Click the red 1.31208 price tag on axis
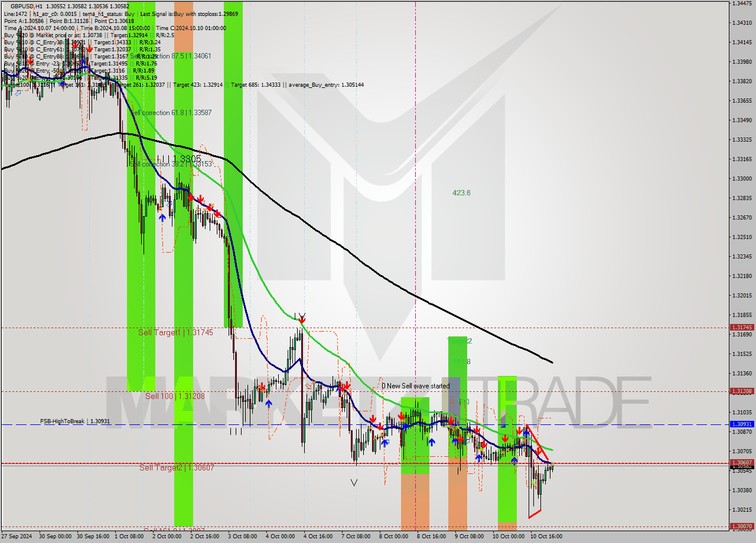The width and height of the screenshot is (756, 543). 742,391
